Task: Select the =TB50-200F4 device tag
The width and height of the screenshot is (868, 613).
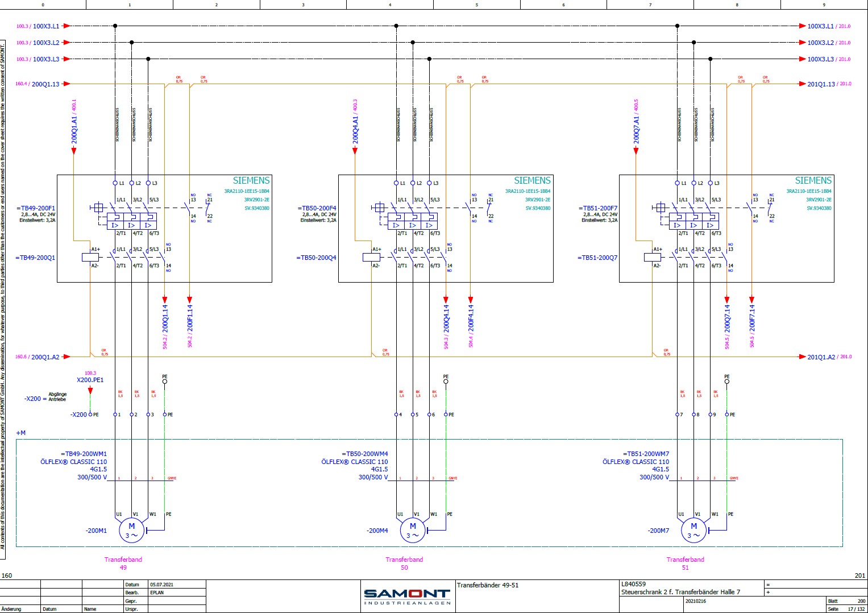Action: pyautogui.click(x=317, y=209)
